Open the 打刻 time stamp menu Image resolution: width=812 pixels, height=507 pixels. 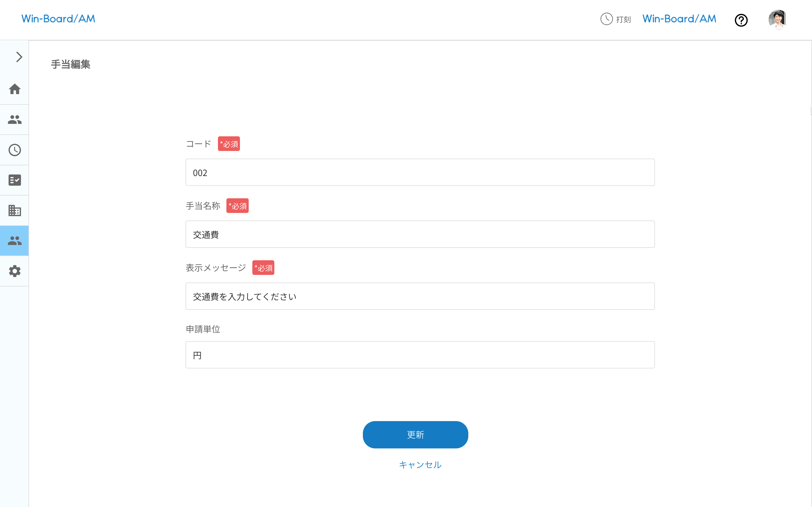click(623, 19)
